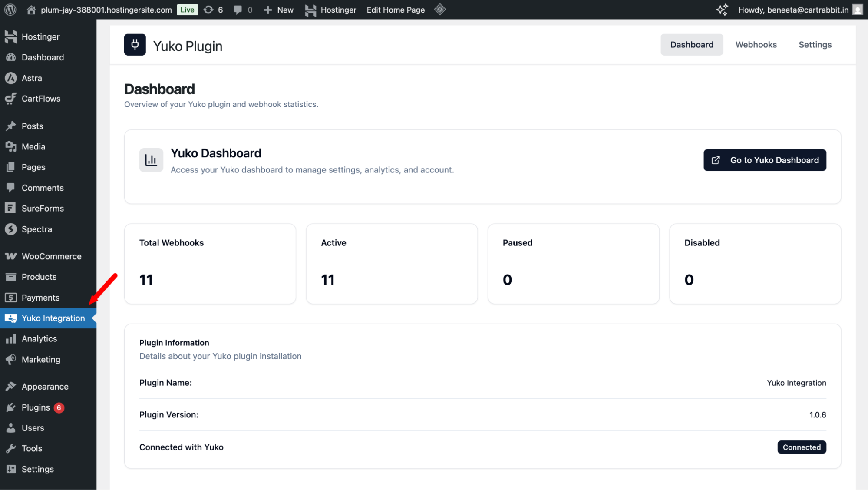This screenshot has height=490, width=868.
Task: Open CartFlows in the sidebar
Action: [x=41, y=99]
